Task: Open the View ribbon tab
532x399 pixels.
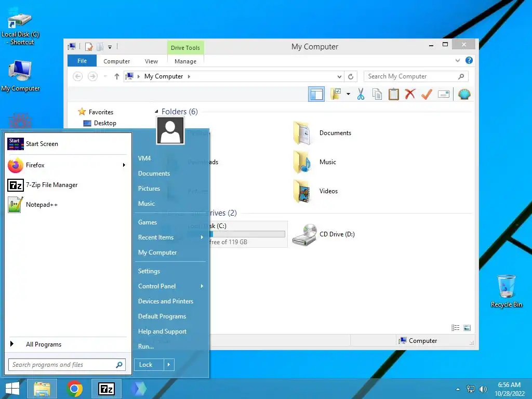Action: (x=151, y=61)
